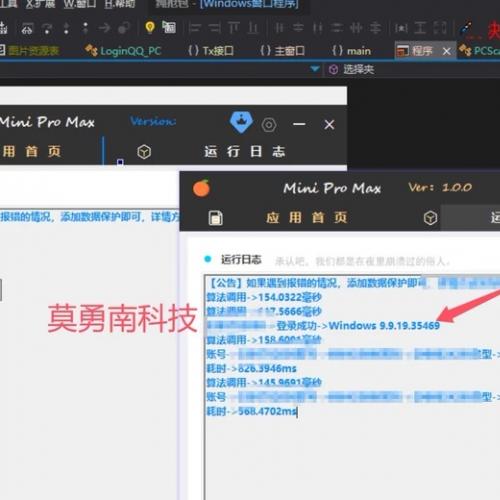This screenshot has width=500, height=500.
Task: Open 用首页 tab in back Mini Pro Max window
Action: coord(31,151)
